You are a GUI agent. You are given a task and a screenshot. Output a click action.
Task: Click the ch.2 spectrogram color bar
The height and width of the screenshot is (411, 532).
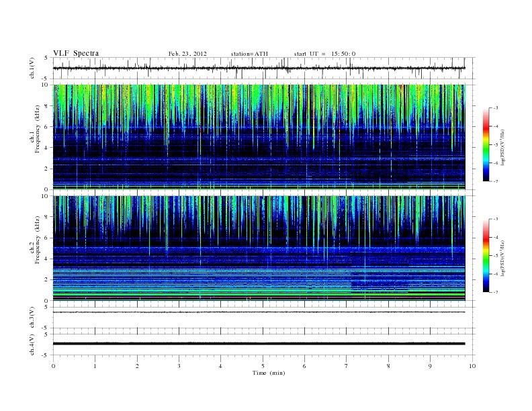point(486,256)
